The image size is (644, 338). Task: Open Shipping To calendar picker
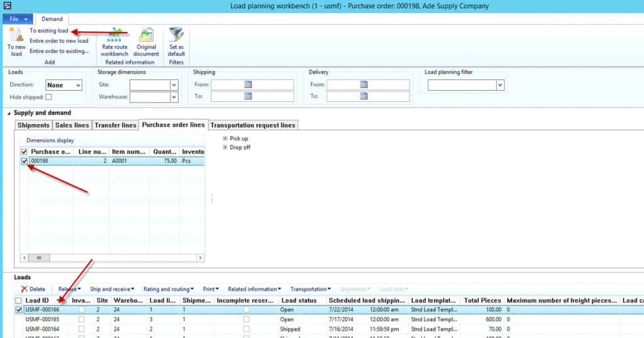pyautogui.click(x=248, y=96)
